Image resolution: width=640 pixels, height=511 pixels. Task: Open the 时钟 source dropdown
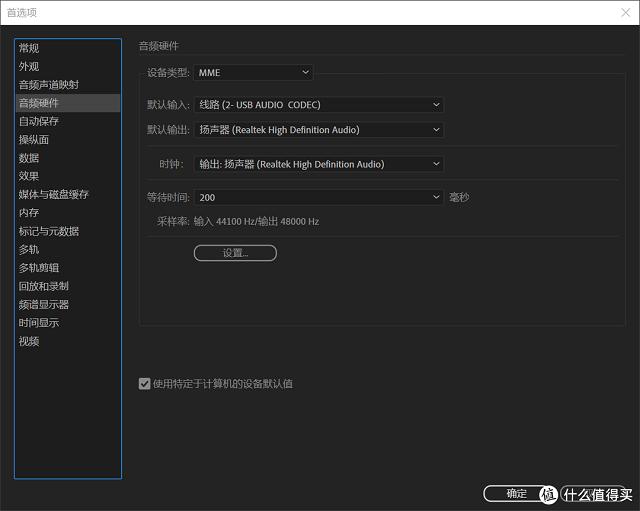click(x=318, y=164)
